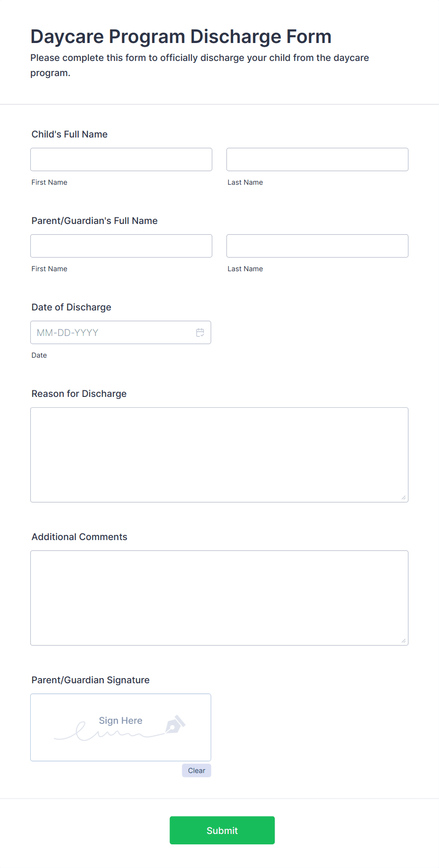The width and height of the screenshot is (439, 868).
Task: Click the parent's Last Name input field
Action: point(317,246)
